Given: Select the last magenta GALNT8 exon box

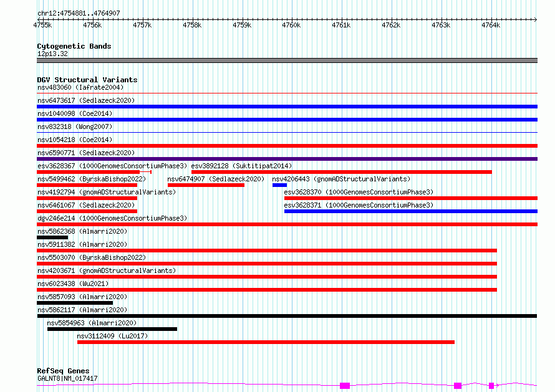Looking at the screenshot, I should click(491, 386).
